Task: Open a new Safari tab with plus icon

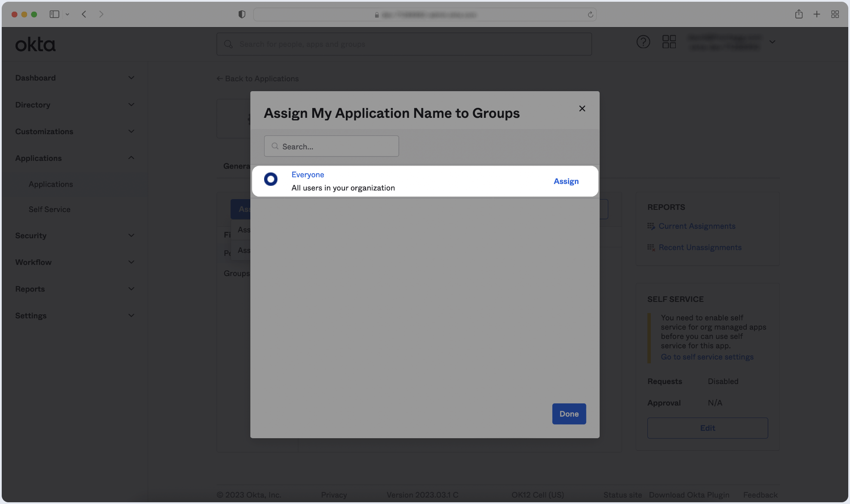Action: point(816,14)
